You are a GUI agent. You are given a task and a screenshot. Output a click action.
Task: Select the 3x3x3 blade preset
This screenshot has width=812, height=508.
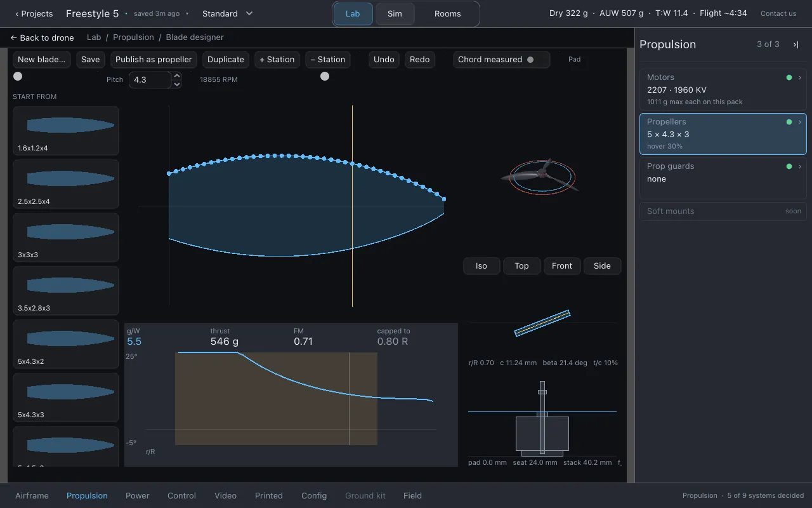pyautogui.click(x=66, y=237)
